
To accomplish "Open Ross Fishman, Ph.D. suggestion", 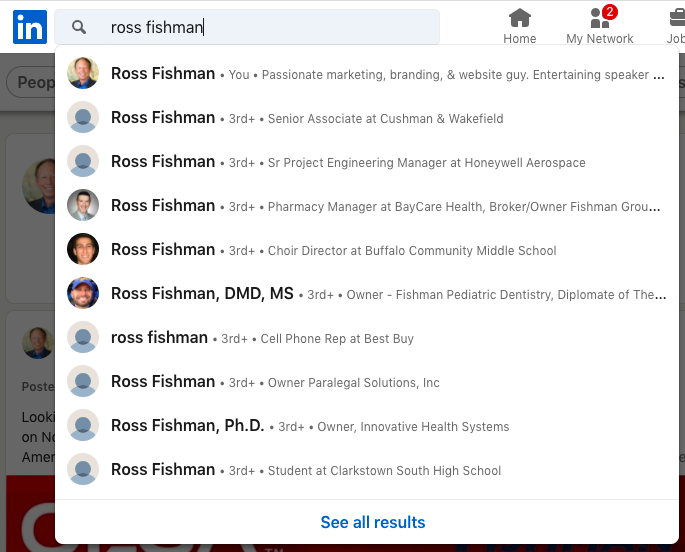I will click(x=367, y=426).
